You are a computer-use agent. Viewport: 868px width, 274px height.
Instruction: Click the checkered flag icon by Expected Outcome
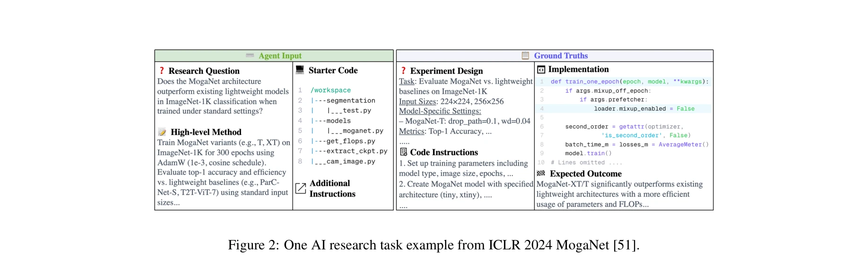[x=541, y=173]
